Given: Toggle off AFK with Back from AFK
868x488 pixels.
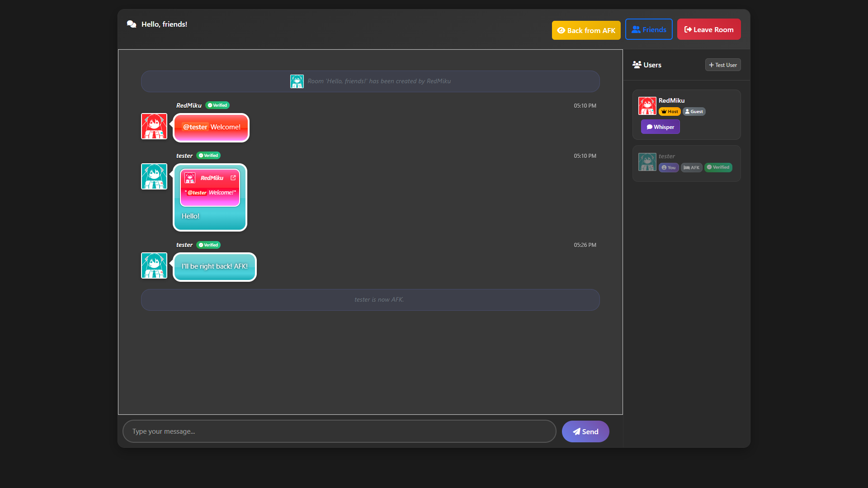Looking at the screenshot, I should pyautogui.click(x=586, y=30).
